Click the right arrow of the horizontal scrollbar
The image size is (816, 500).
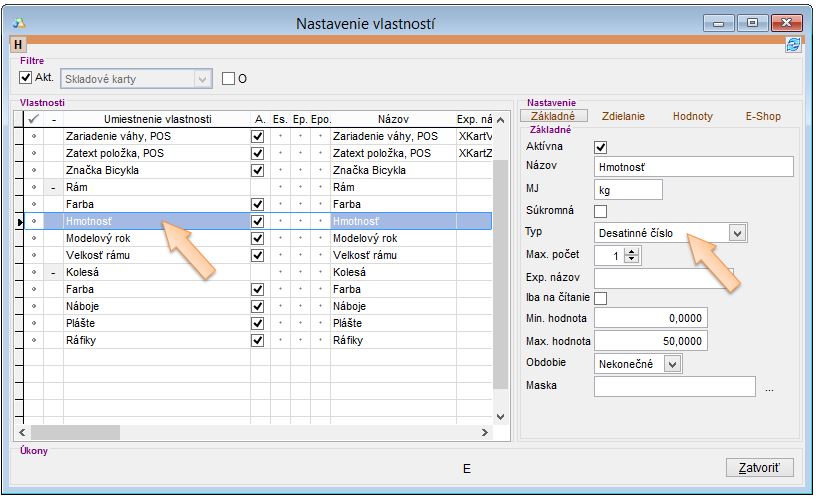485,433
